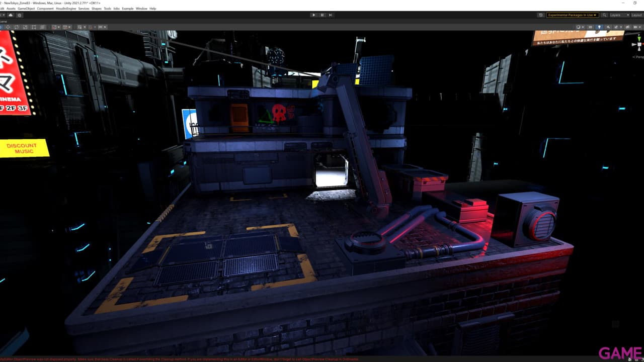Toggle Scene effects (skybox, fog) button
The height and width of the screenshot is (362, 644).
point(616,27)
